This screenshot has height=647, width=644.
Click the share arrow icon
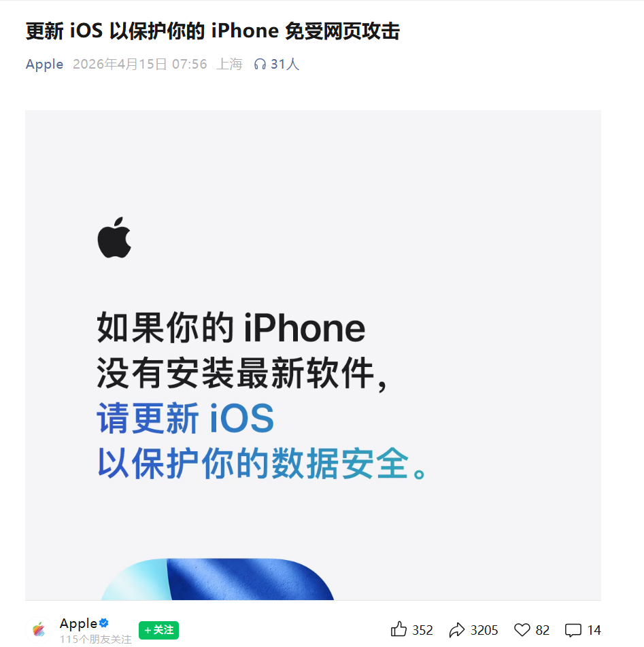click(456, 630)
